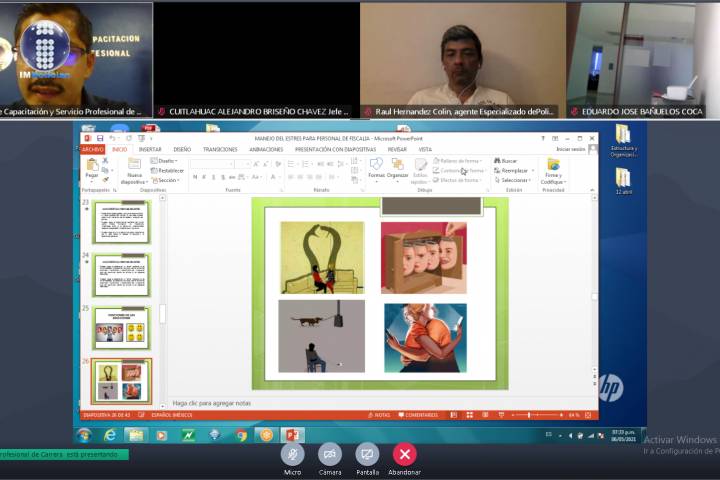720x480 pixels.
Task: Click the Restablecer button
Action: pyautogui.click(x=169, y=170)
